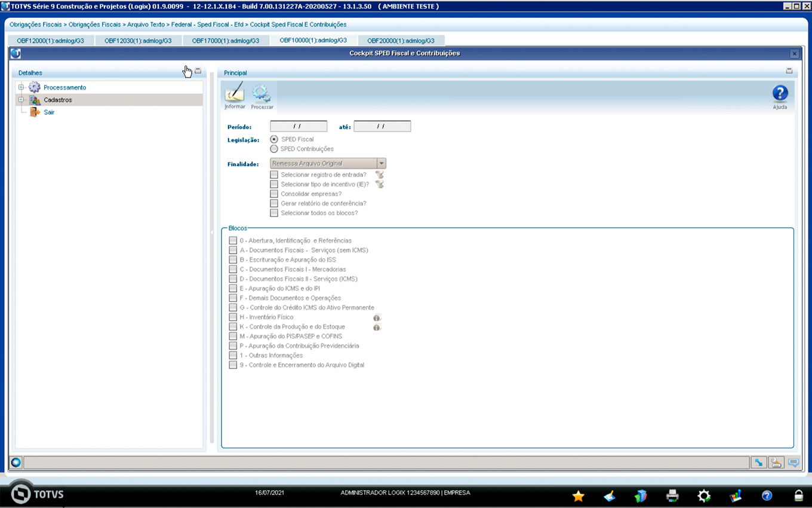Check Selecionar todos os blocos checkbox

point(274,213)
